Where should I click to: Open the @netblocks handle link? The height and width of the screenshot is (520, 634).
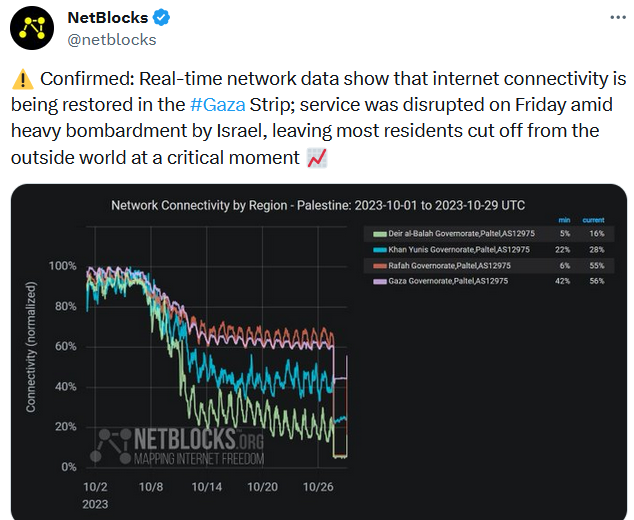[x=112, y=40]
